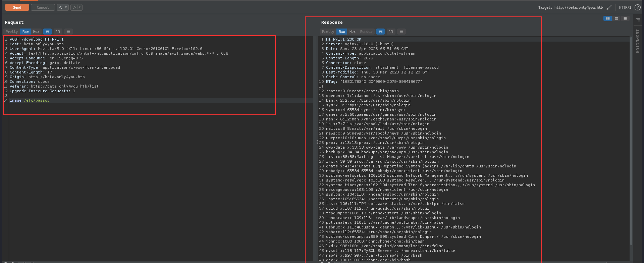Click the neo4j passwd entry line
Image resolution: width=644 pixels, height=263 pixels.
[x=374, y=255]
